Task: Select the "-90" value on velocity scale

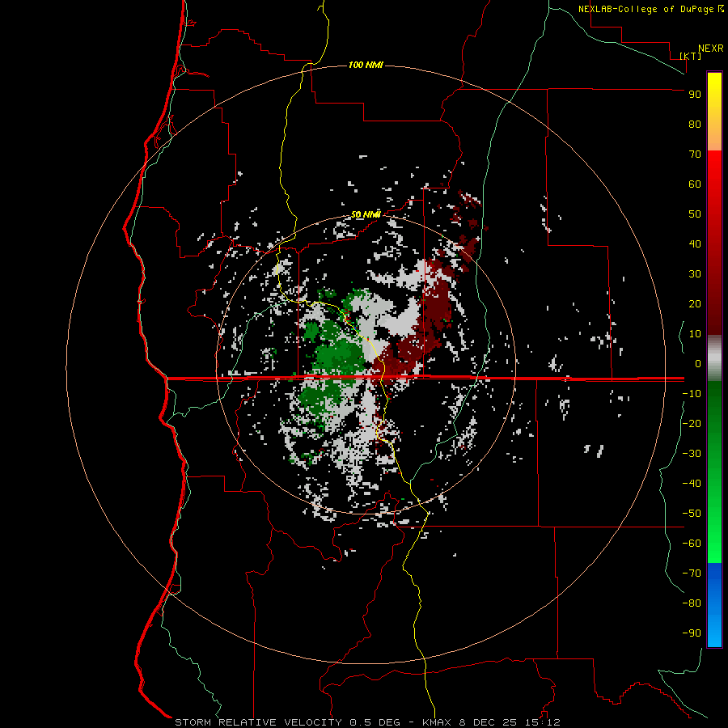Action: 692,633
